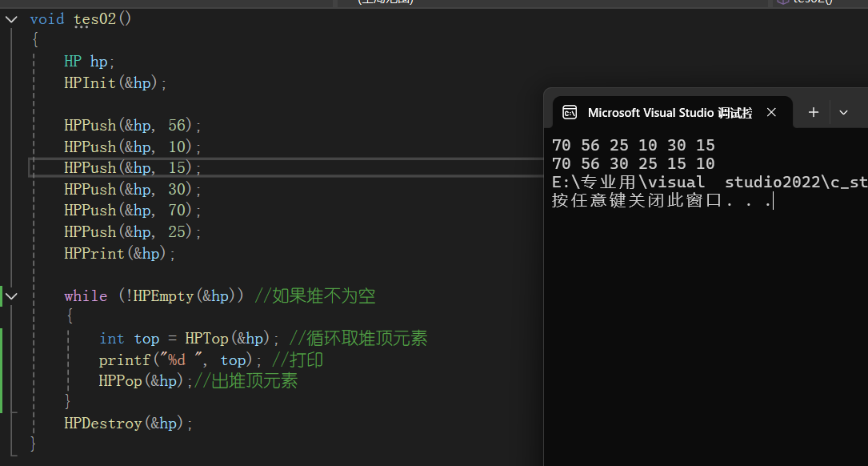Click the line HPPush(&hp, 25);

coord(132,231)
